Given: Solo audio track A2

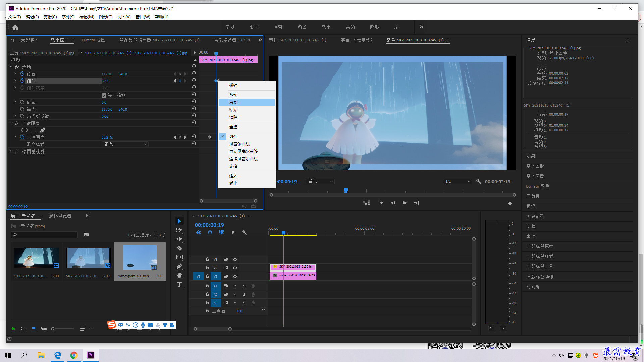Looking at the screenshot, I should [x=244, y=294].
